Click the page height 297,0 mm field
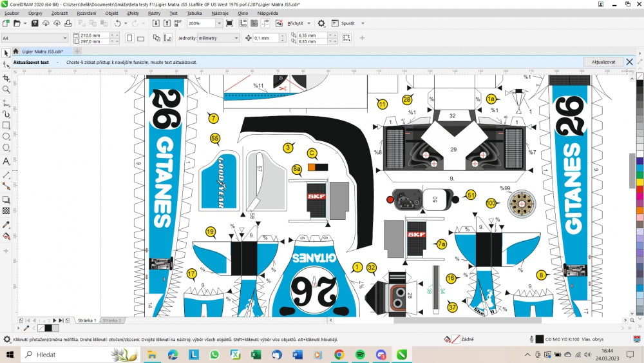 tap(94, 41)
